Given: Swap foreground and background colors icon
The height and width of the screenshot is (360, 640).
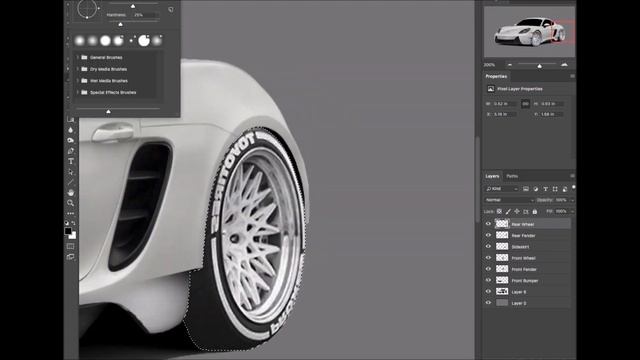Looking at the screenshot, I should point(73,223).
